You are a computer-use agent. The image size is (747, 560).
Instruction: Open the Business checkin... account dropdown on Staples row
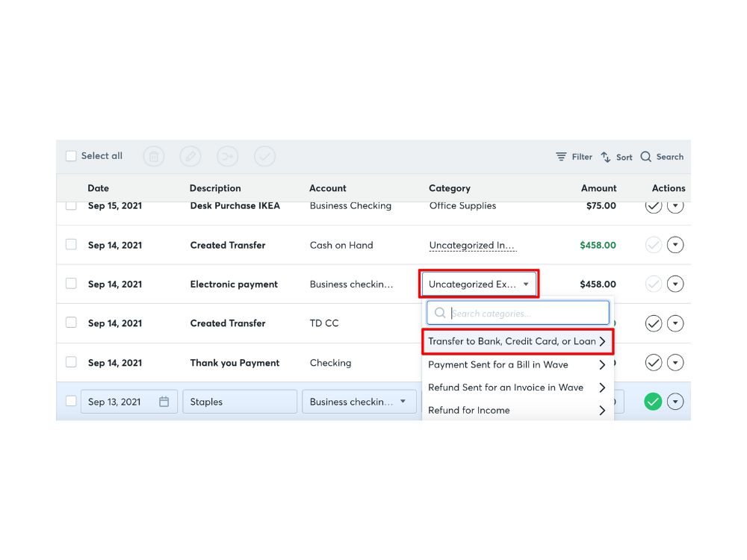click(x=359, y=402)
